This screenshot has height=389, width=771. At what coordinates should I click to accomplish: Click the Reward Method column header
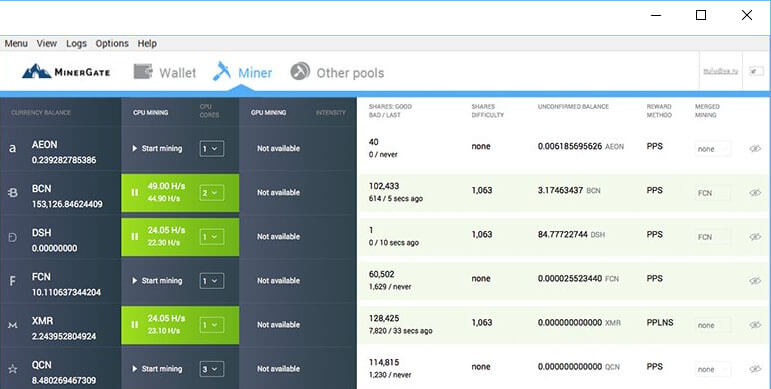[x=659, y=111]
